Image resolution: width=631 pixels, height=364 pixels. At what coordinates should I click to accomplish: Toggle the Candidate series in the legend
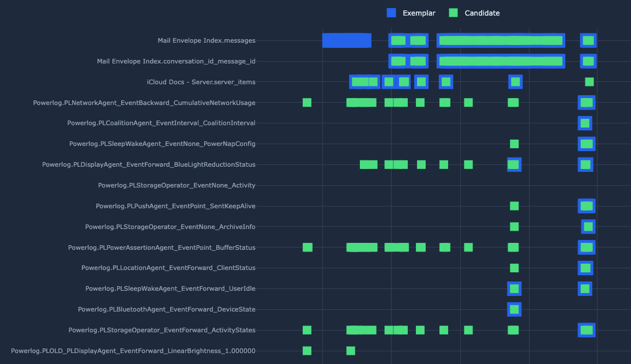(474, 13)
